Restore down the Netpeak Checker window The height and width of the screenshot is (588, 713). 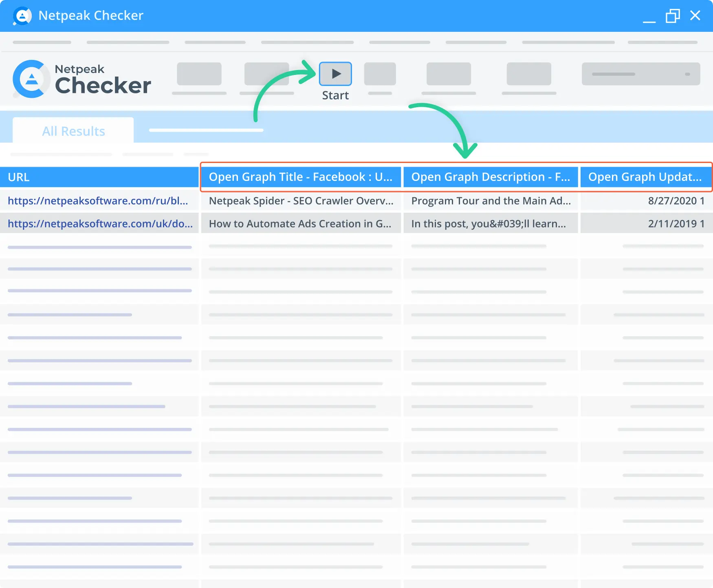pyautogui.click(x=673, y=16)
